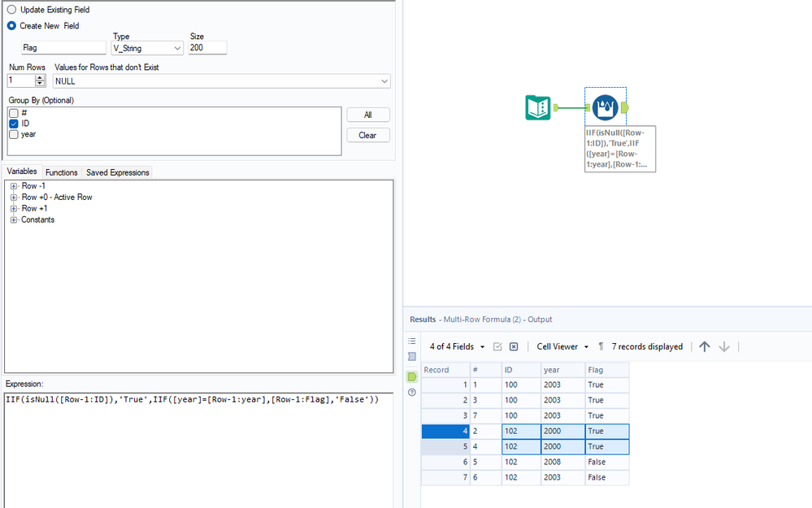Open the help icon in Results sidebar
This screenshot has width=812, height=508.
click(x=412, y=393)
